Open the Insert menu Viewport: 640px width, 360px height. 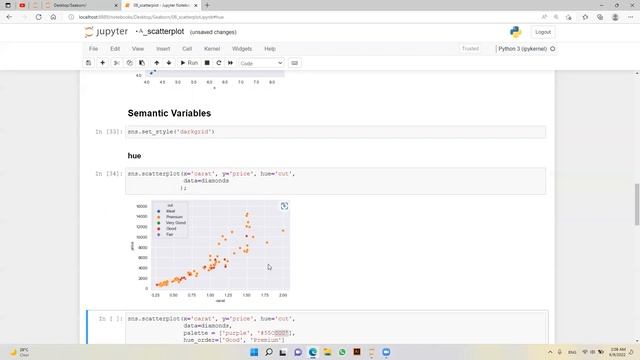point(163,49)
